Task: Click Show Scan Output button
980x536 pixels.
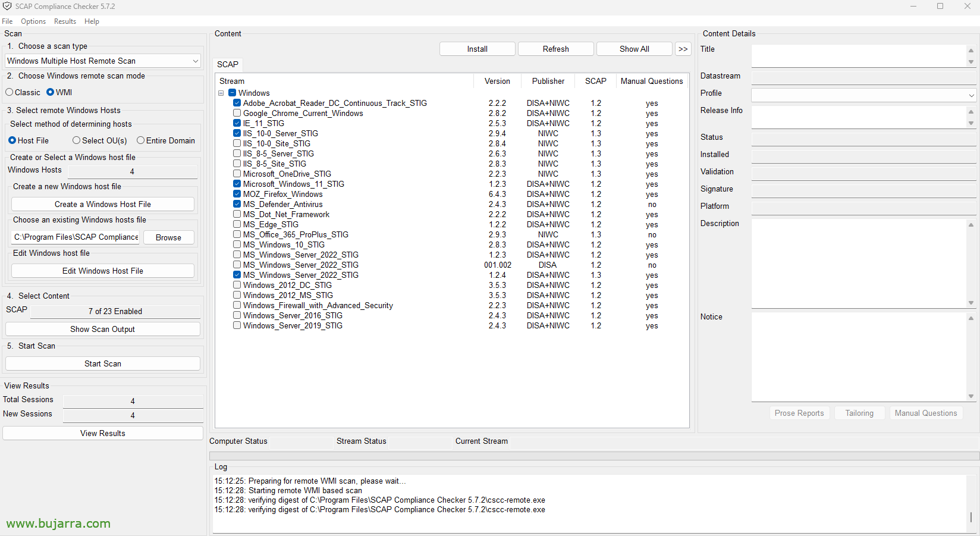Action: point(103,329)
